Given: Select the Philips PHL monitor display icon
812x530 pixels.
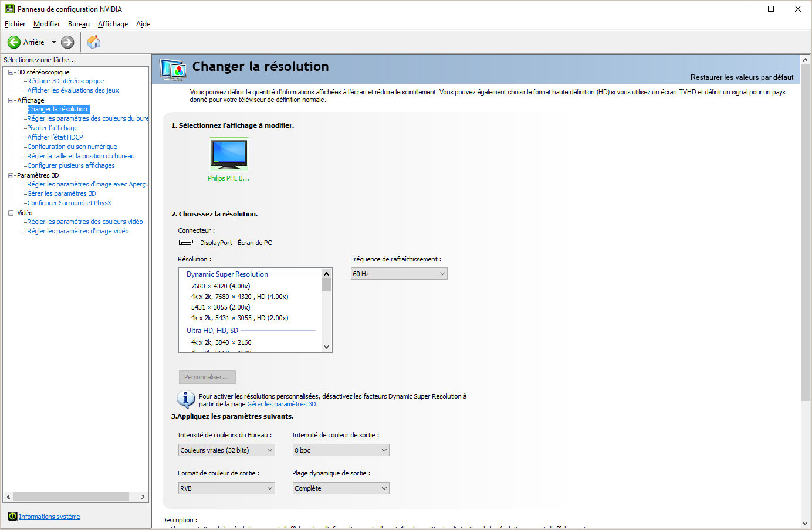Looking at the screenshot, I should pos(229,155).
